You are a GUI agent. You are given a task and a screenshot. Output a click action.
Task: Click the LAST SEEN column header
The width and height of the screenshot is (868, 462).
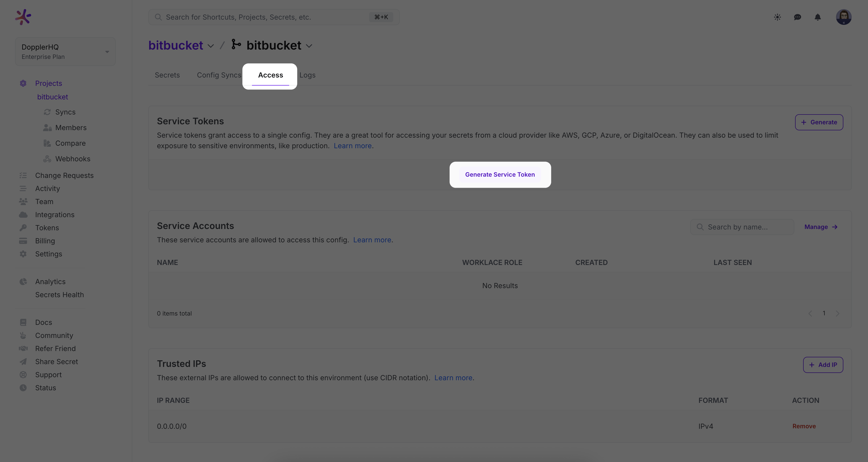pyautogui.click(x=732, y=262)
